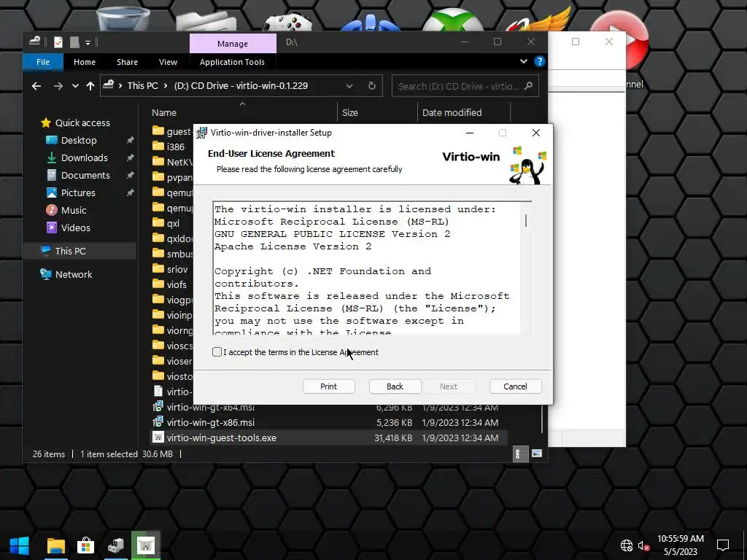Navigate forward in File Explorer
Image resolution: width=747 pixels, height=560 pixels.
point(58,86)
